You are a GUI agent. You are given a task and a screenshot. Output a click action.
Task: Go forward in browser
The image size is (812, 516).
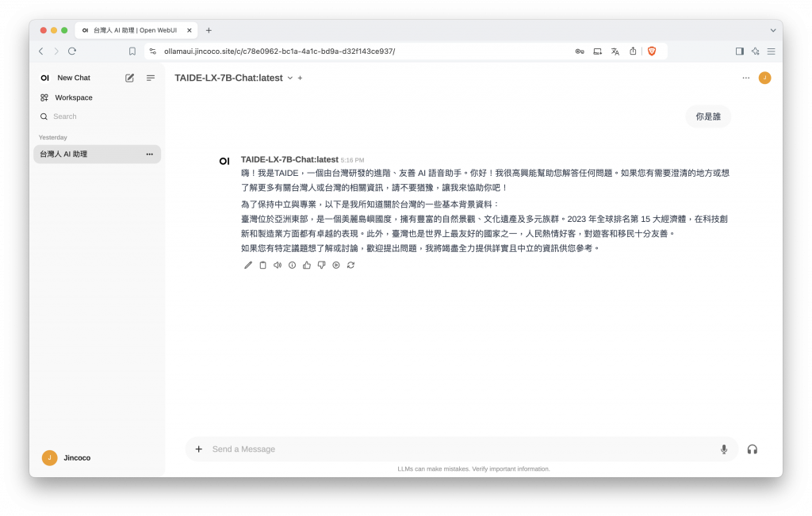pos(56,52)
